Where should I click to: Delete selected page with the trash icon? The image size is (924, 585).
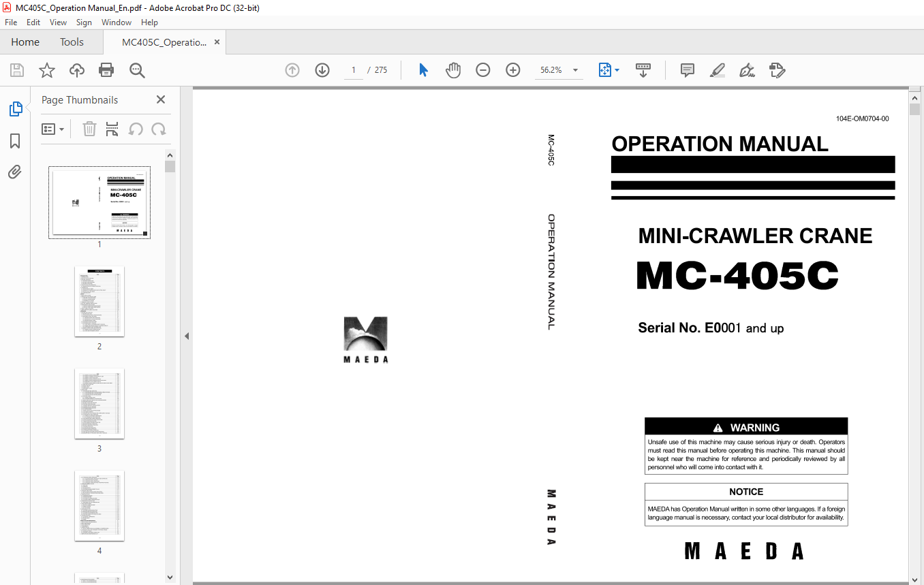tap(89, 129)
